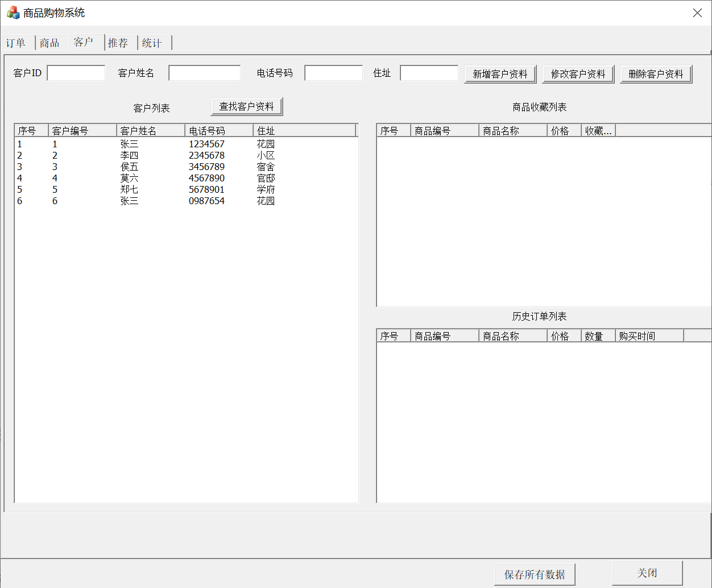Click 序号 header in 历史订单列表

(x=394, y=336)
